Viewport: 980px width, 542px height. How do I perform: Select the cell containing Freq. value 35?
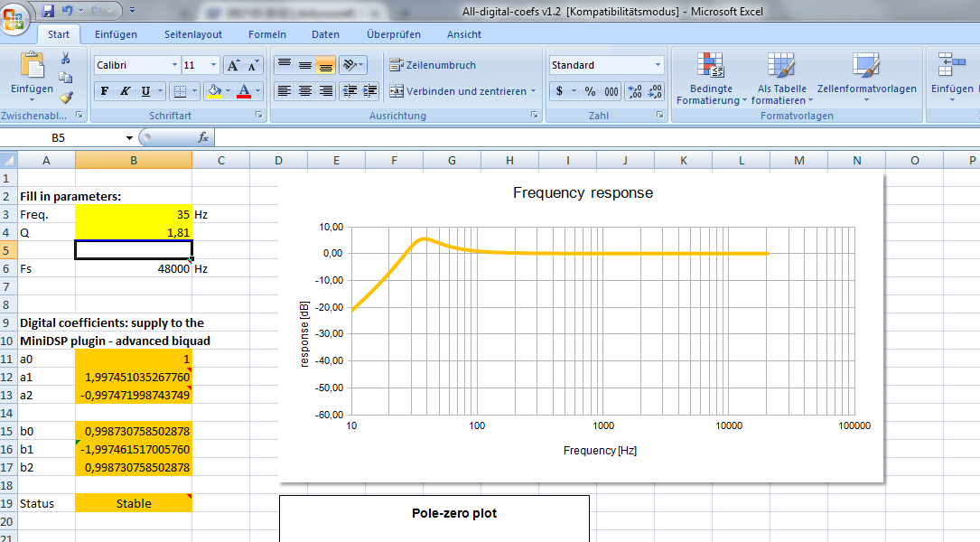coord(134,215)
